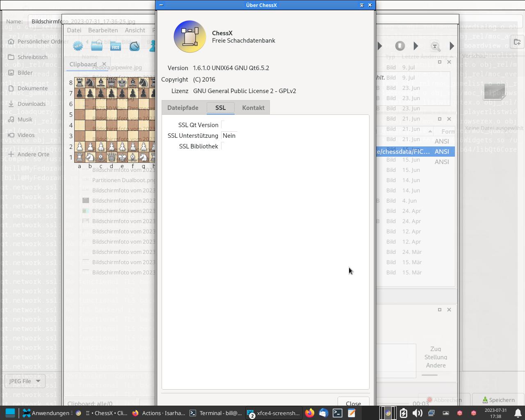Image resolution: width=525 pixels, height=420 pixels.
Task: Click the show desktop icon in taskbar
Action: point(10,413)
